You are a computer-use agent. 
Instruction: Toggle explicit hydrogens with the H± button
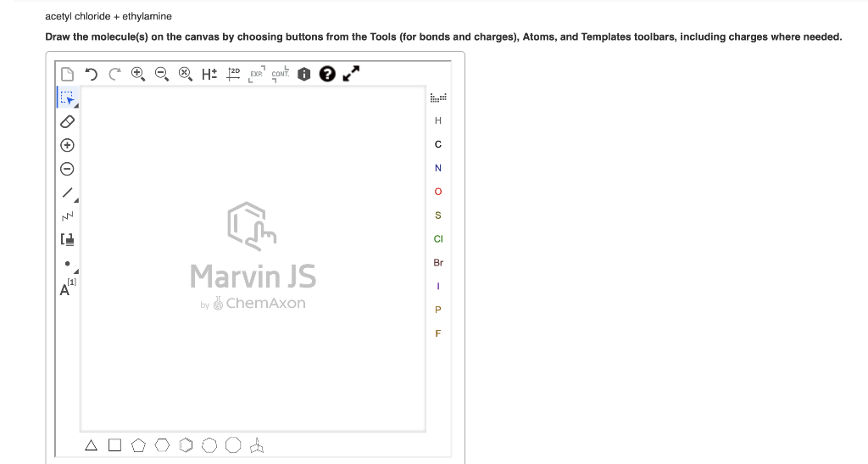click(x=209, y=74)
